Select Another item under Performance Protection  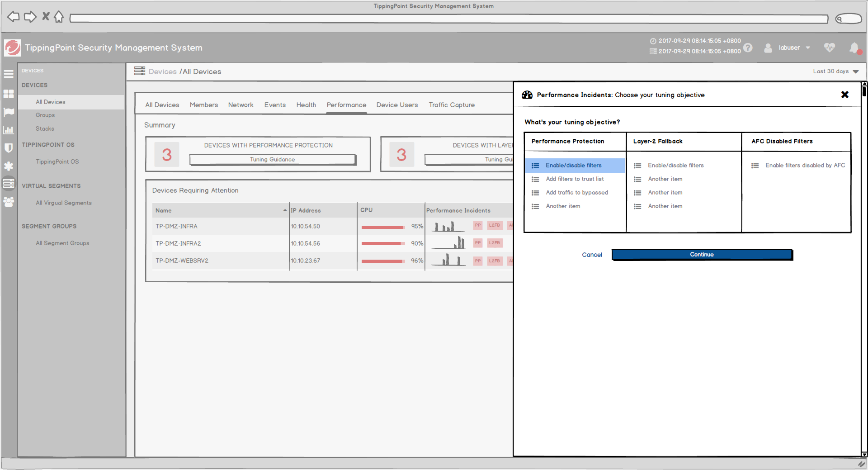click(x=563, y=206)
